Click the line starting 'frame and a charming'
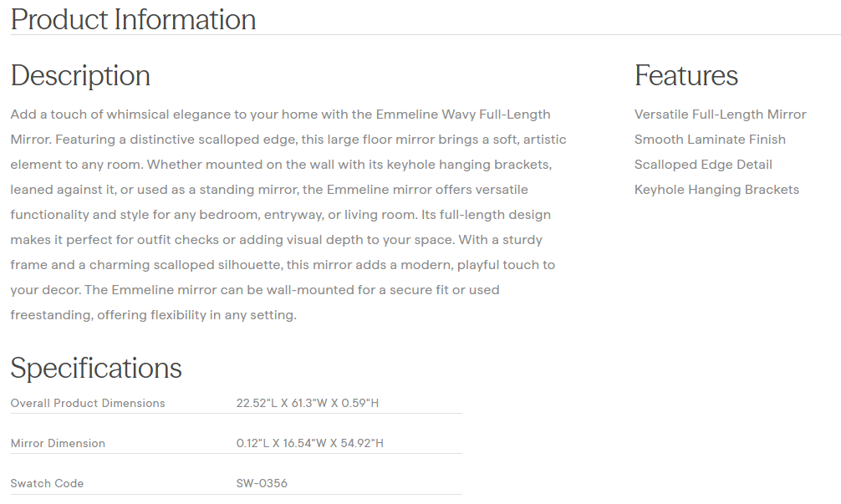Screen dimensions: 841x504 click(x=283, y=265)
